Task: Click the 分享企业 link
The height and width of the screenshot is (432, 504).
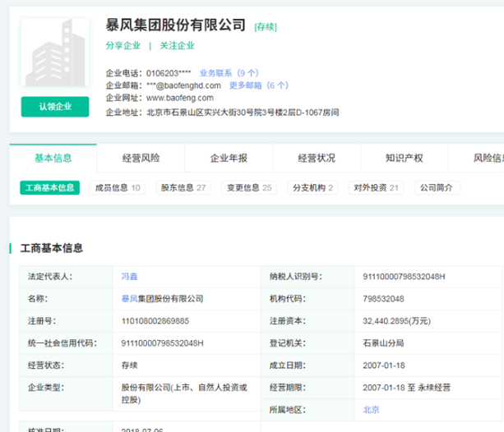Action: tap(123, 46)
